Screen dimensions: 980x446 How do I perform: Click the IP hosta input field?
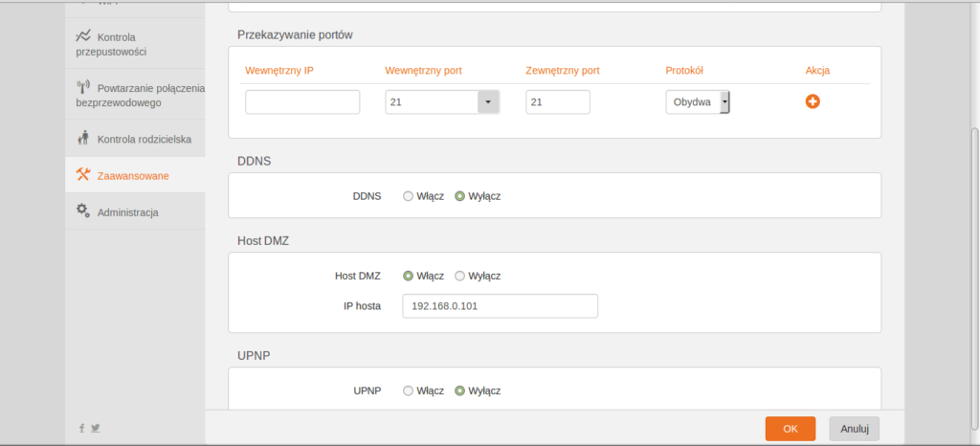(500, 306)
